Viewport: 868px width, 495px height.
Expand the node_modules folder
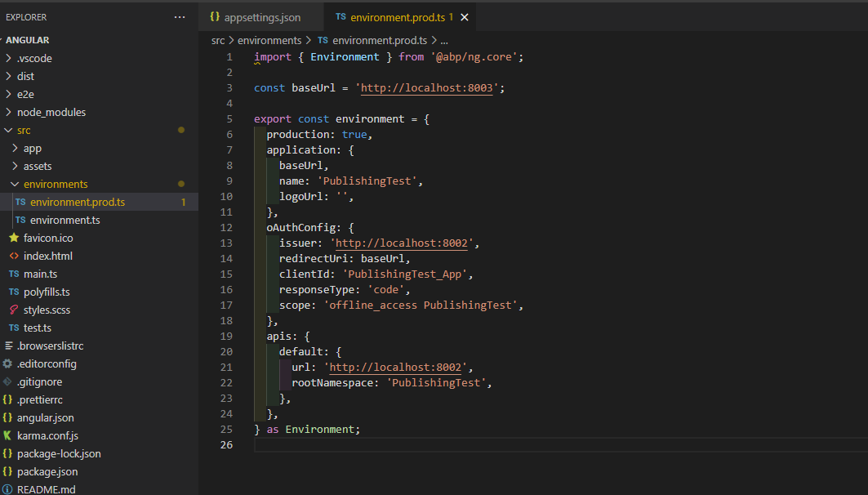tap(51, 113)
